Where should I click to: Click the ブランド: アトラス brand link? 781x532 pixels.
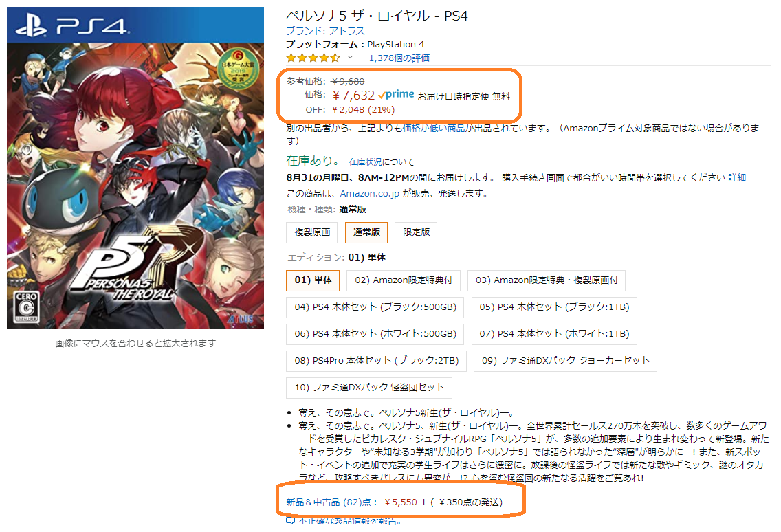pos(325,31)
